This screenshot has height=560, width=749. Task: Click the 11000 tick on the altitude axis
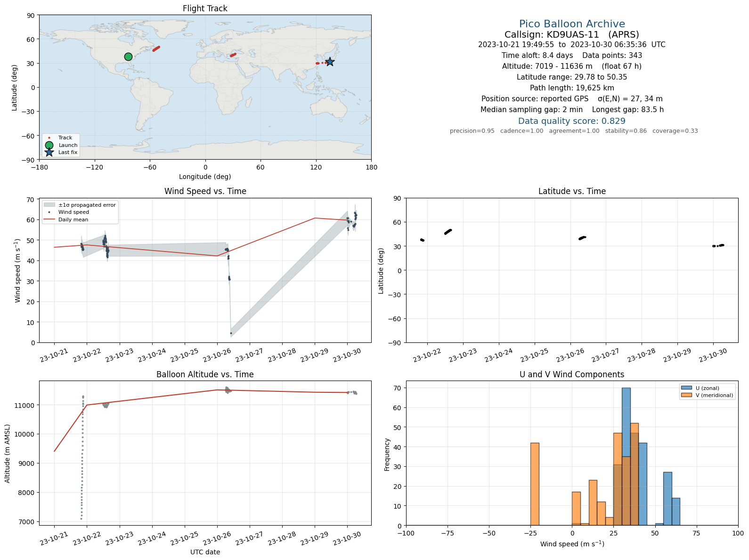[x=27, y=405]
